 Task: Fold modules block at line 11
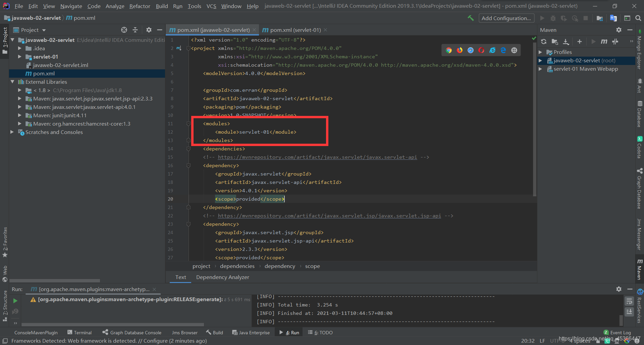(189, 124)
